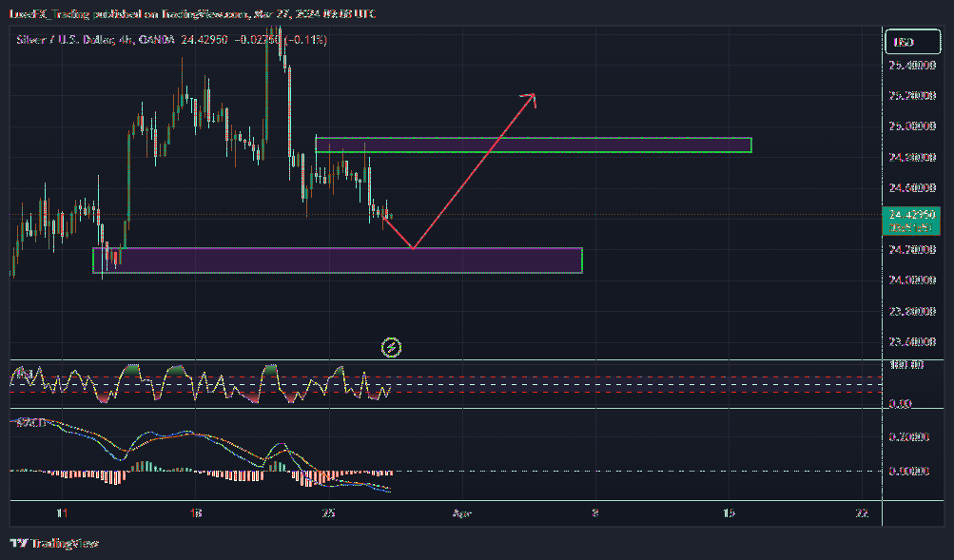Click the 8 date label on time axis
Viewport: 954px width, 560px height.
tap(595, 513)
